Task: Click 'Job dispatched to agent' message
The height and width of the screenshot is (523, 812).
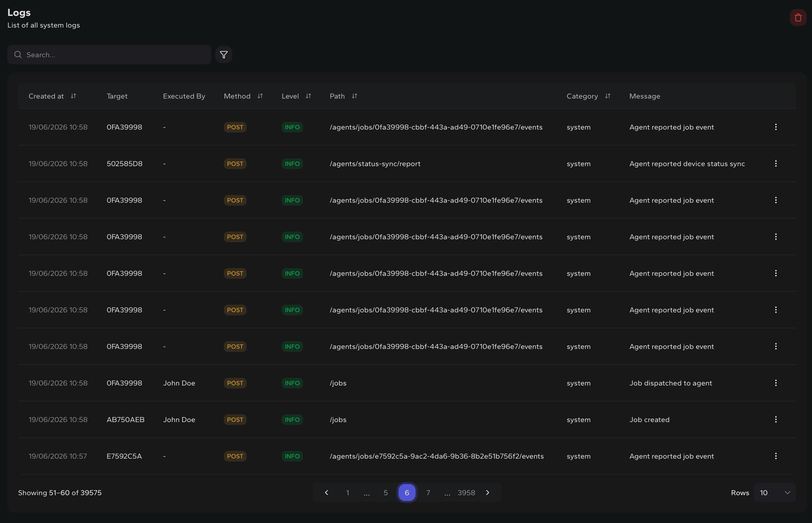Action: [670, 383]
